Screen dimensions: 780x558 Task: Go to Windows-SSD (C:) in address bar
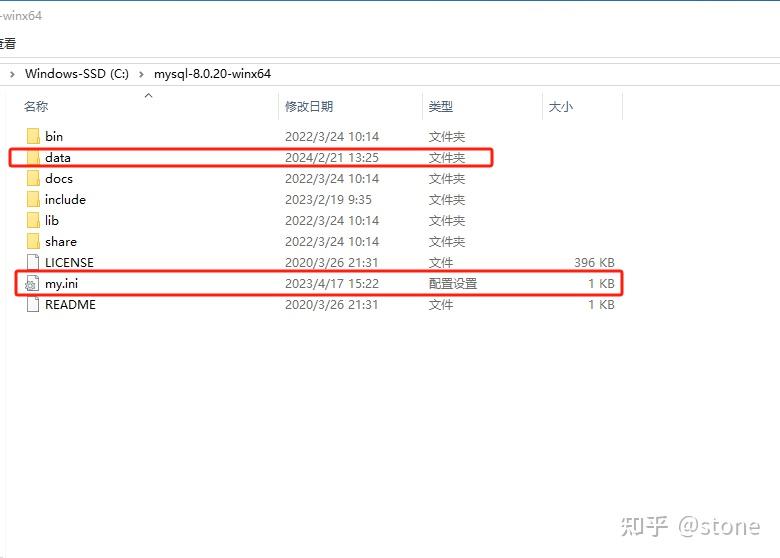(x=77, y=74)
